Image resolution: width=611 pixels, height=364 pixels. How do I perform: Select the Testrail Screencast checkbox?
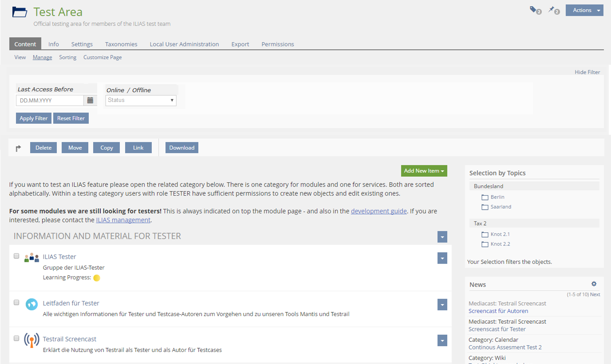16,338
